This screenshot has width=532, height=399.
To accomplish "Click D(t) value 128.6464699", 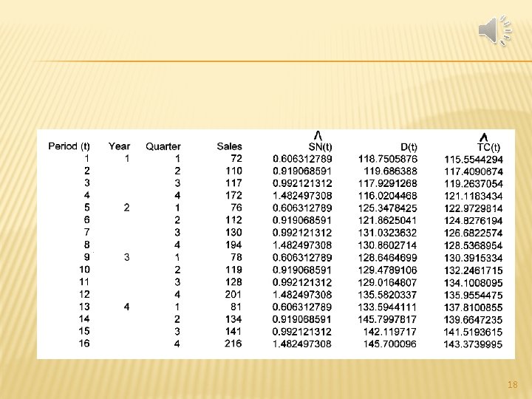I will (388, 258).
